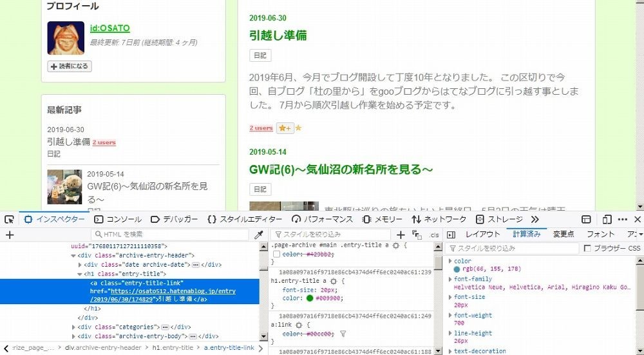Open green #009900 color swatch picker
This screenshot has width=644, height=355.
[x=310, y=298]
